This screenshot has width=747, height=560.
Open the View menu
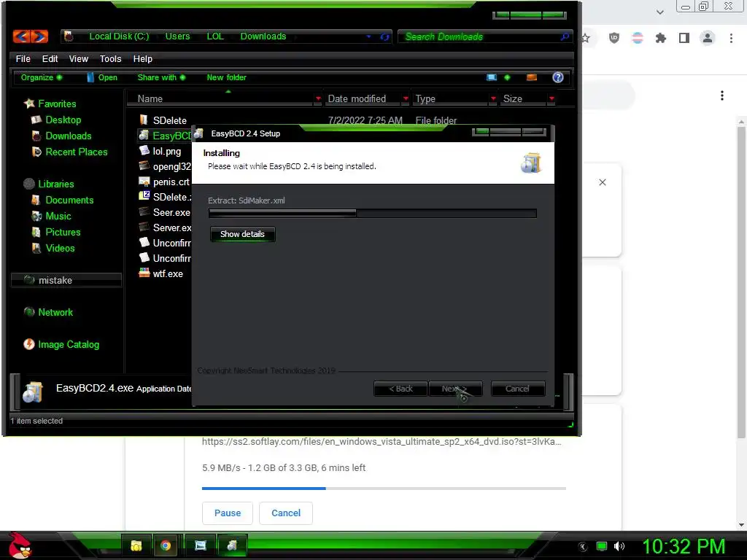pos(79,58)
